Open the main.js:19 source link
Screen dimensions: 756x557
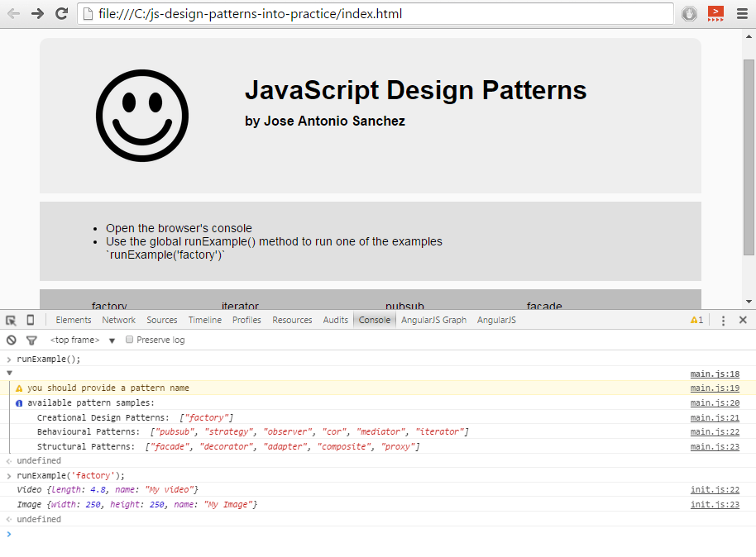(x=714, y=388)
